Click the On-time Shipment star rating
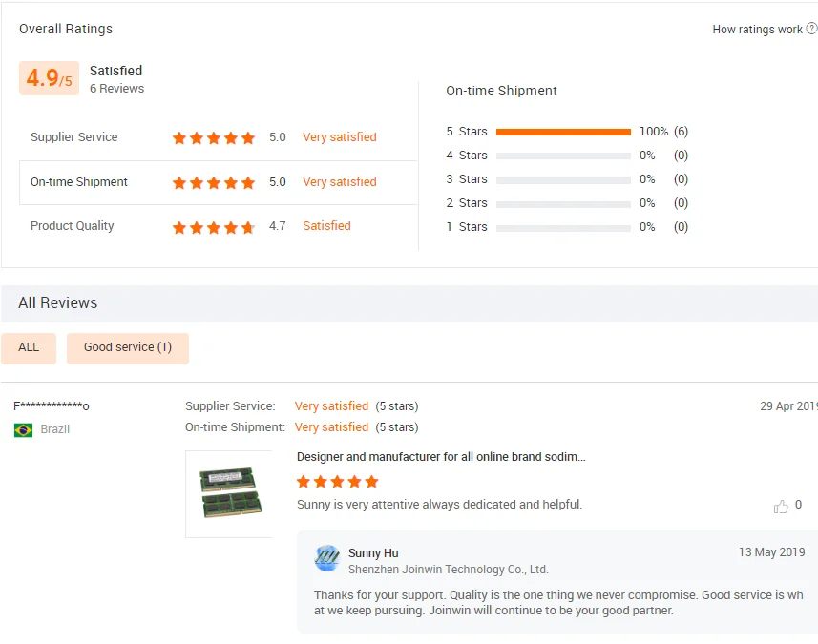Viewport: 818px width, 644px height. (x=214, y=182)
